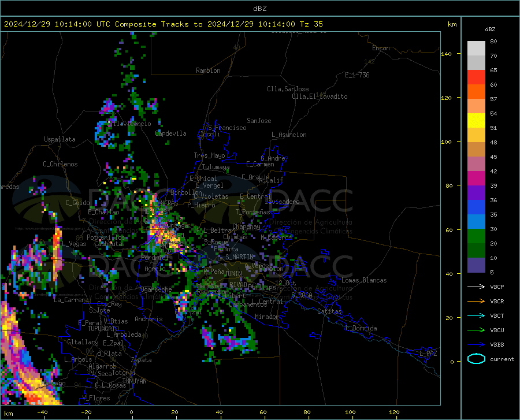Click the green VBCU arrow symbol
Screen dimensions: 520x420
pos(476,330)
